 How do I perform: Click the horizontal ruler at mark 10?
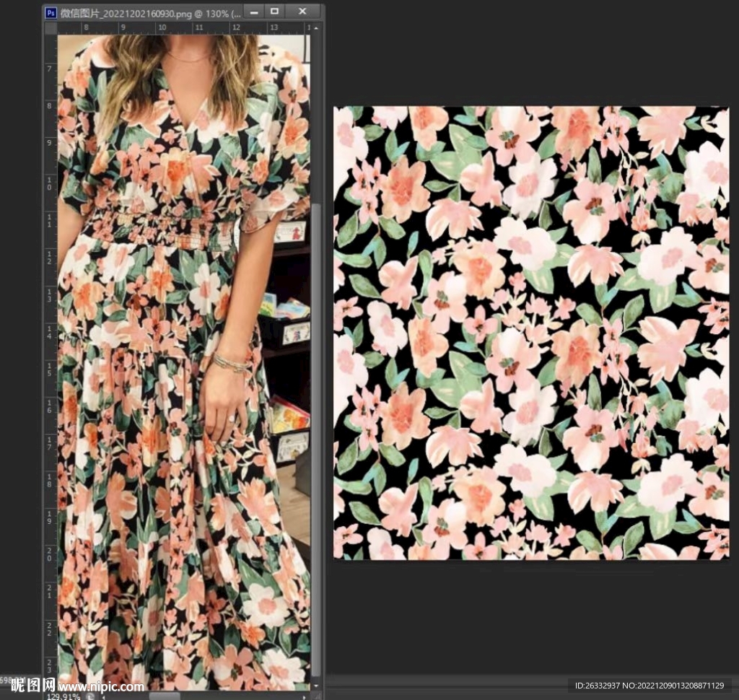click(162, 28)
